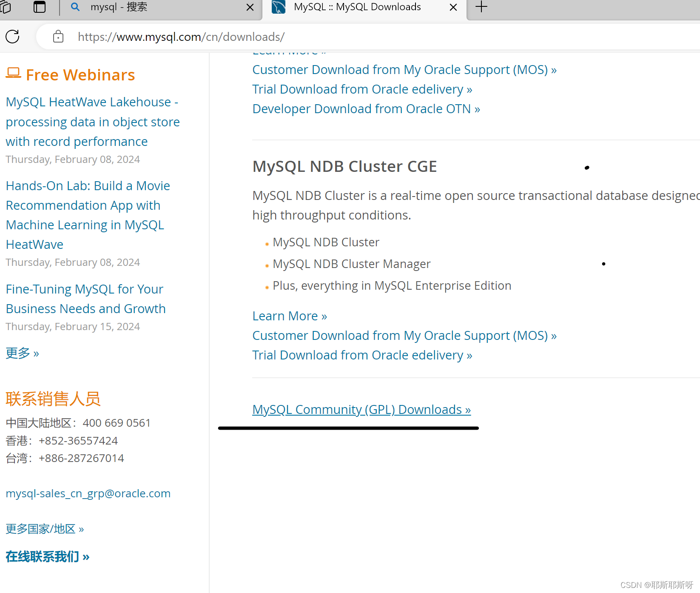Open Hands-On Lab Movie Recommendation webinar
Image resolution: width=700 pixels, height=593 pixels.
[88, 215]
